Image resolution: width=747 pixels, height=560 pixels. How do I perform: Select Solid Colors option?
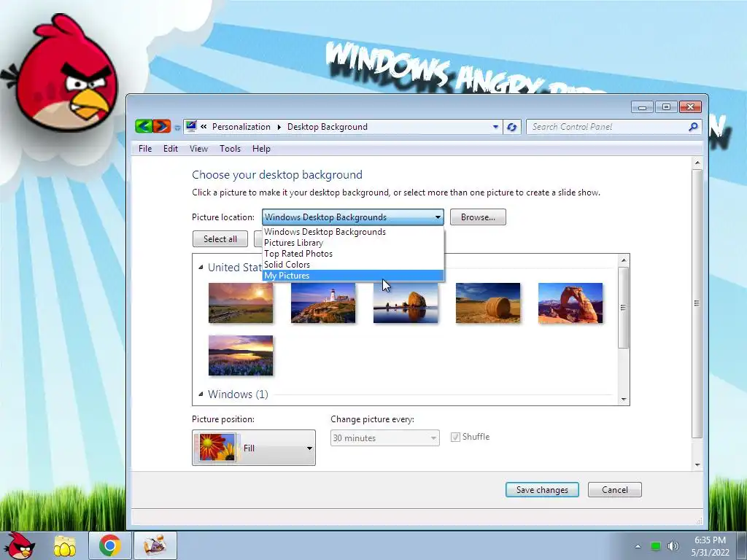[353, 265]
